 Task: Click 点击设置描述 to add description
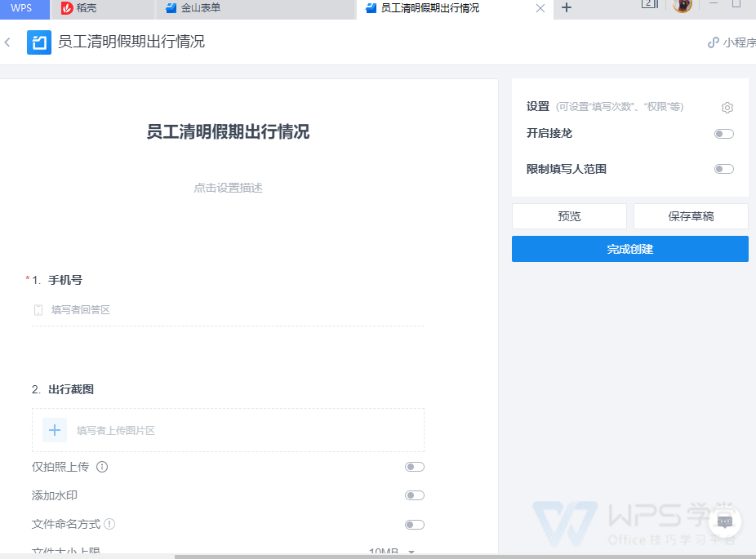pyautogui.click(x=228, y=188)
